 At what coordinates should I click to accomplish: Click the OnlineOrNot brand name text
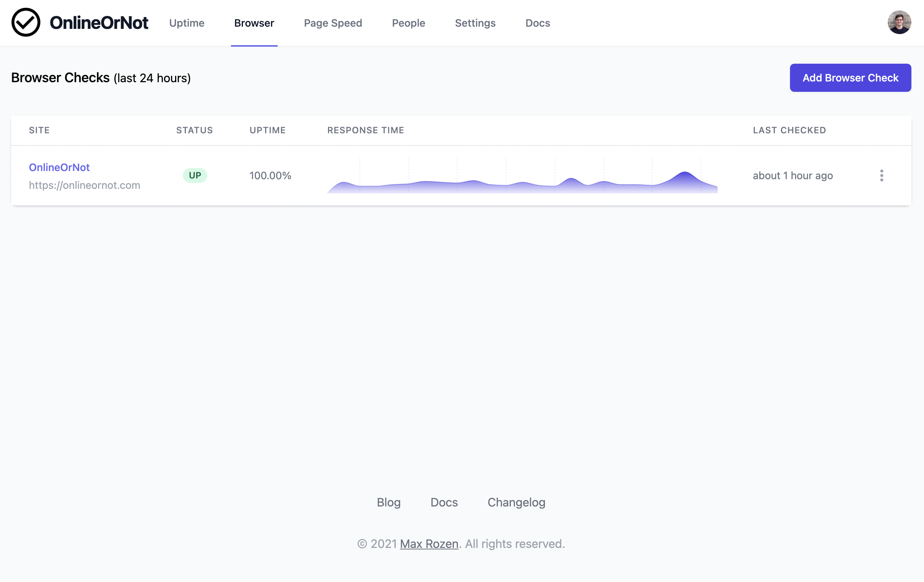click(98, 23)
